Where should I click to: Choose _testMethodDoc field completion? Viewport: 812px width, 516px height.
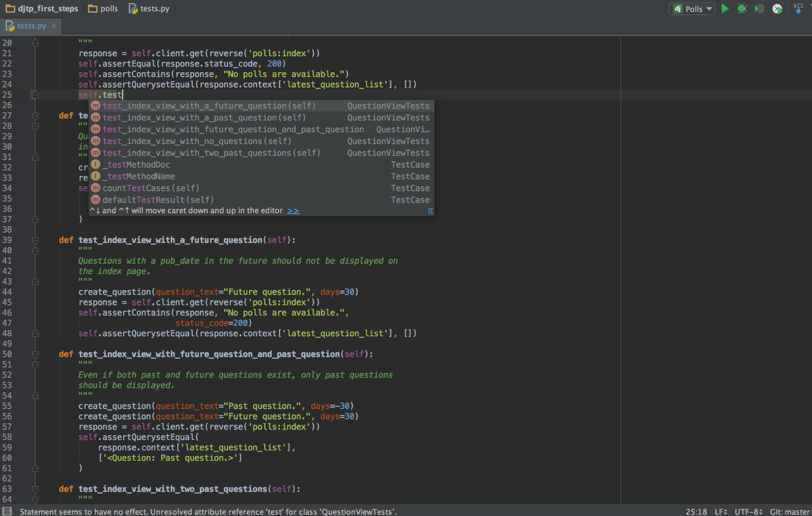pyautogui.click(x=261, y=164)
